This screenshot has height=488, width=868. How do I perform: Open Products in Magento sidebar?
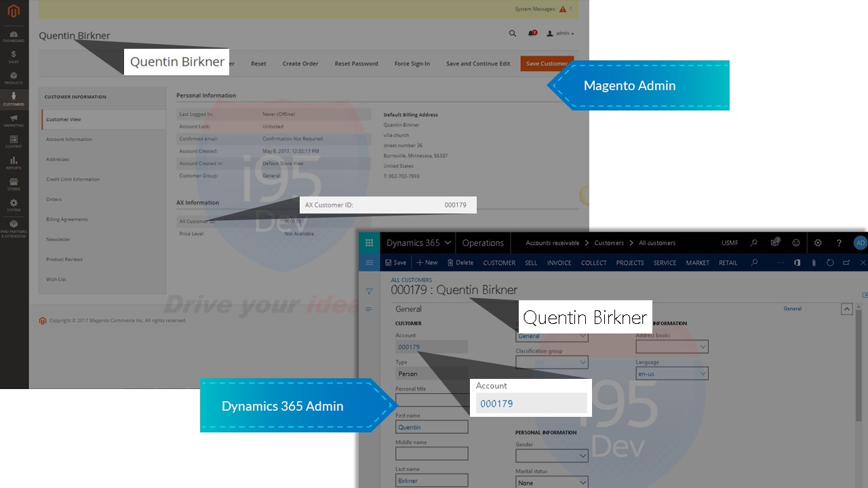pos(14,78)
